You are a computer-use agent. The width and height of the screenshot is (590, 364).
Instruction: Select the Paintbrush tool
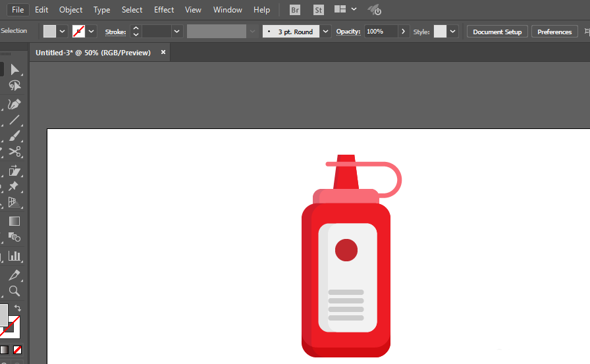[14, 136]
